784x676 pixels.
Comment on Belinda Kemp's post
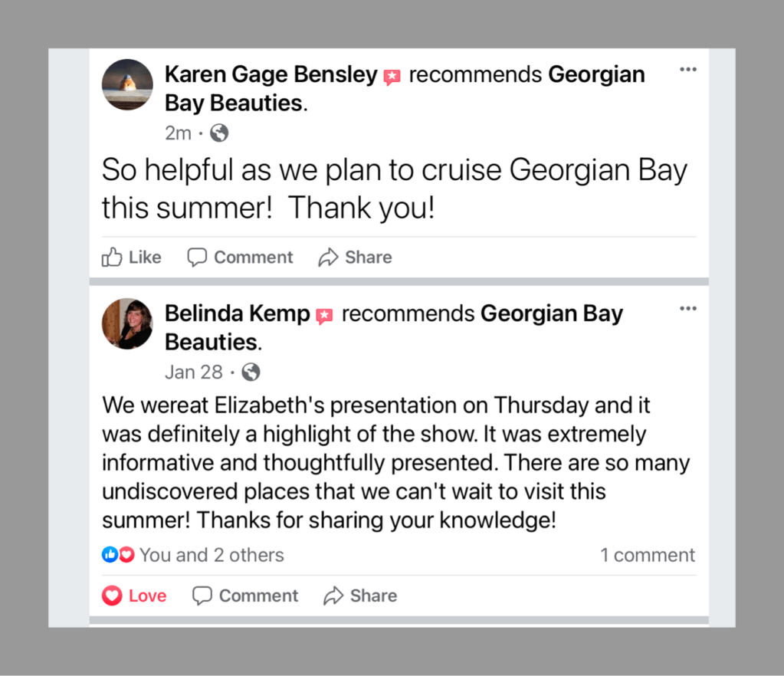pyautogui.click(x=245, y=596)
